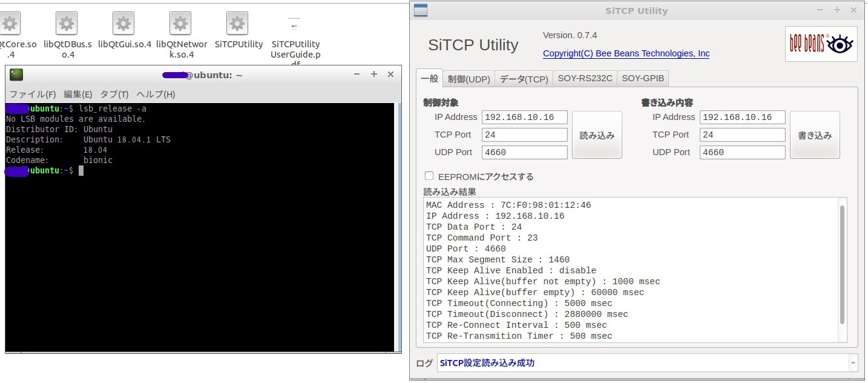Click the read results vertical scrollbar
The height and width of the screenshot is (383, 868).
point(841,264)
